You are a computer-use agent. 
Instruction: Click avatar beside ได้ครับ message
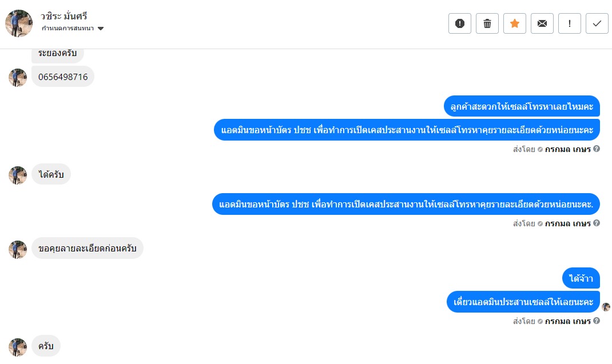(18, 175)
